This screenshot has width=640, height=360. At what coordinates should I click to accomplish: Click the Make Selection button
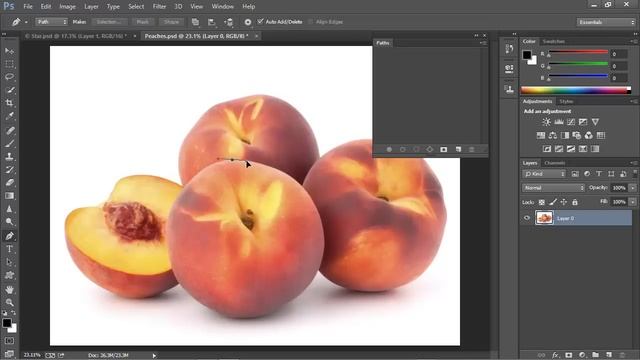coord(109,22)
